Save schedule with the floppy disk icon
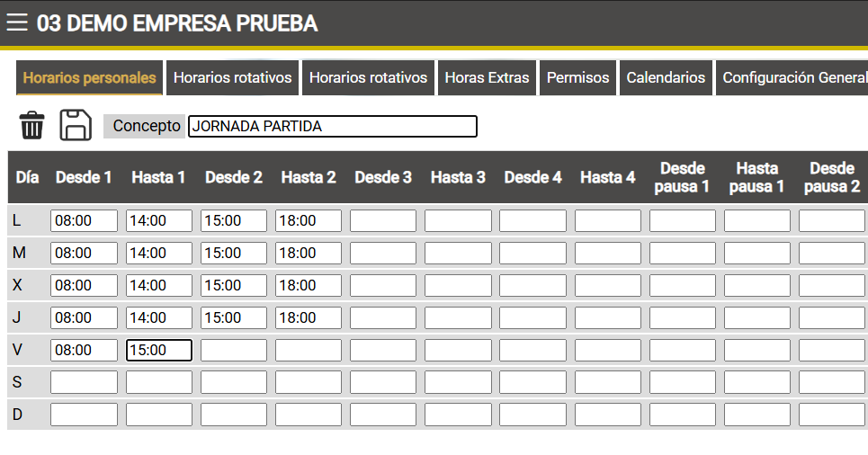 click(76, 125)
